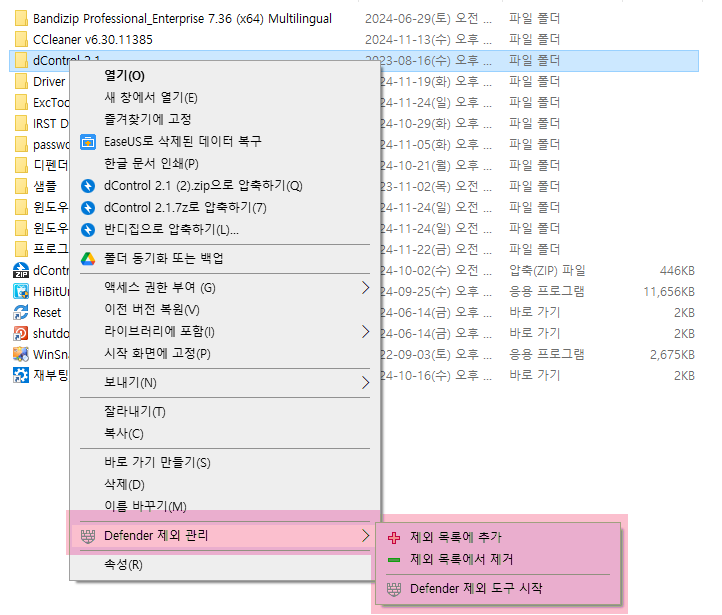722x615 pixels.
Task: Choose 열기(O) from the context menu
Action: pos(124,75)
